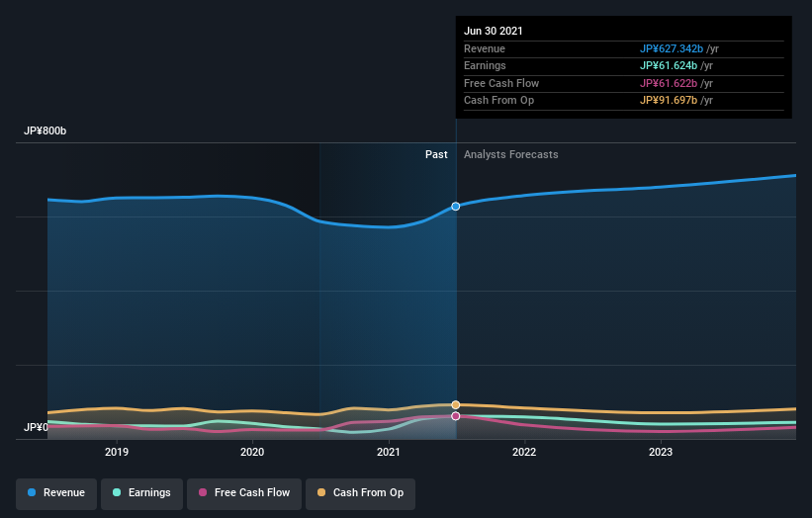Screen dimensions: 812x518
Task: Toggle the Earnings legend series
Action: tap(141, 493)
